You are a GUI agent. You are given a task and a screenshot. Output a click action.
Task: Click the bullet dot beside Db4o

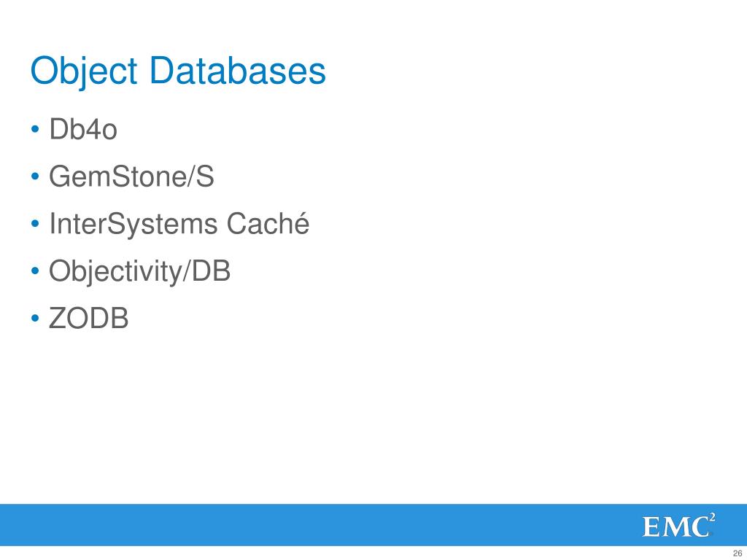point(35,130)
